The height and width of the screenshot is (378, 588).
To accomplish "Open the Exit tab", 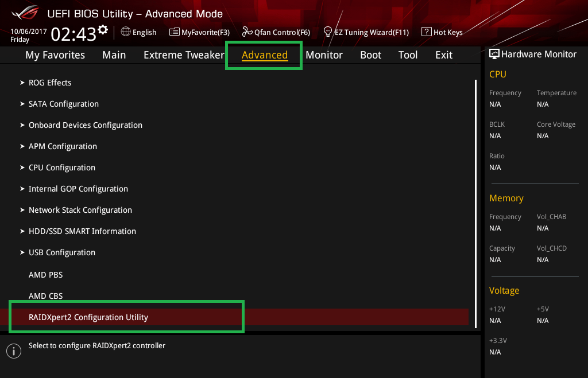I will pos(444,55).
